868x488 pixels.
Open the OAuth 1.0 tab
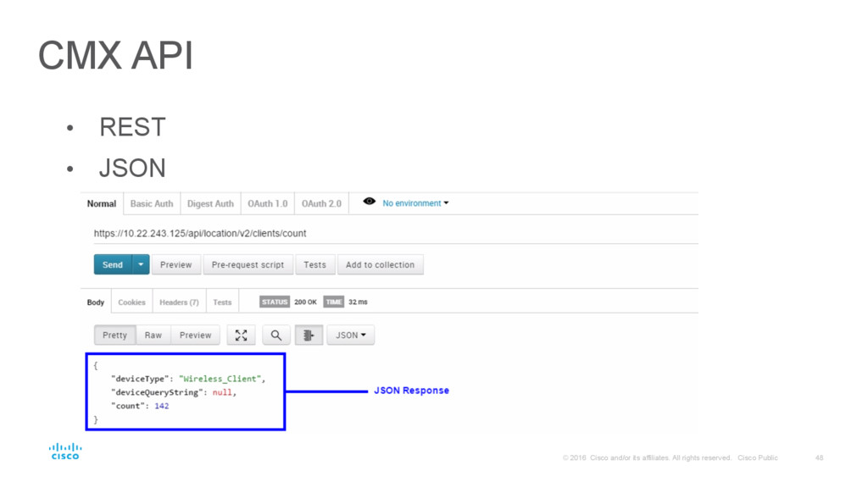(267, 203)
